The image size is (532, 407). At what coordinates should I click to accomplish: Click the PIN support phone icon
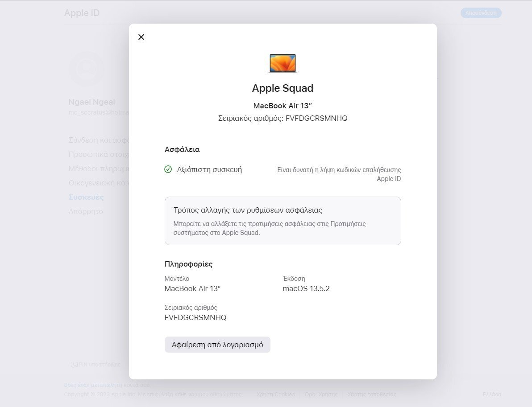point(74,365)
